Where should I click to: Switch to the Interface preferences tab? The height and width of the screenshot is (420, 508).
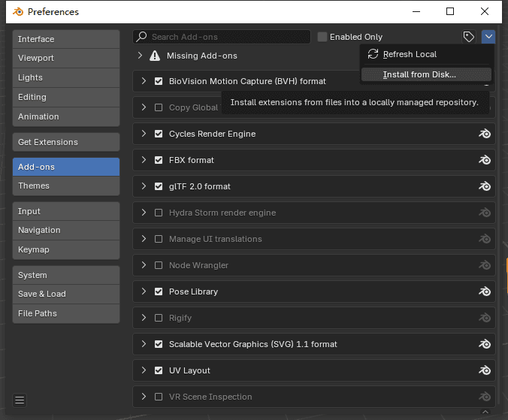pos(66,39)
